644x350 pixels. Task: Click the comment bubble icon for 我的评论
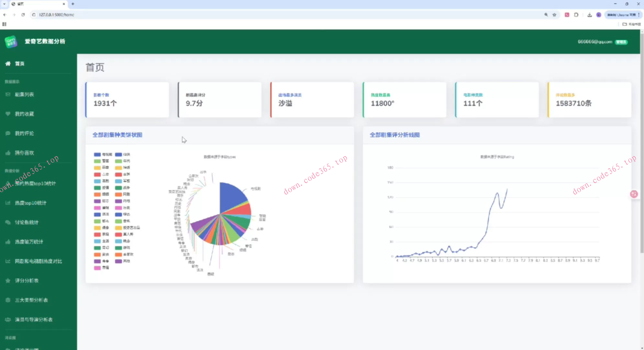[8, 133]
